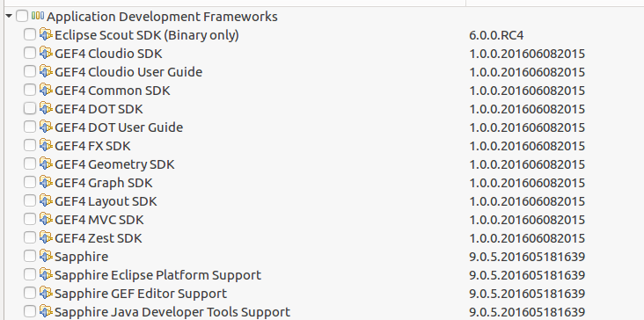Click the Eclipse Scout SDK feature icon

point(46,34)
